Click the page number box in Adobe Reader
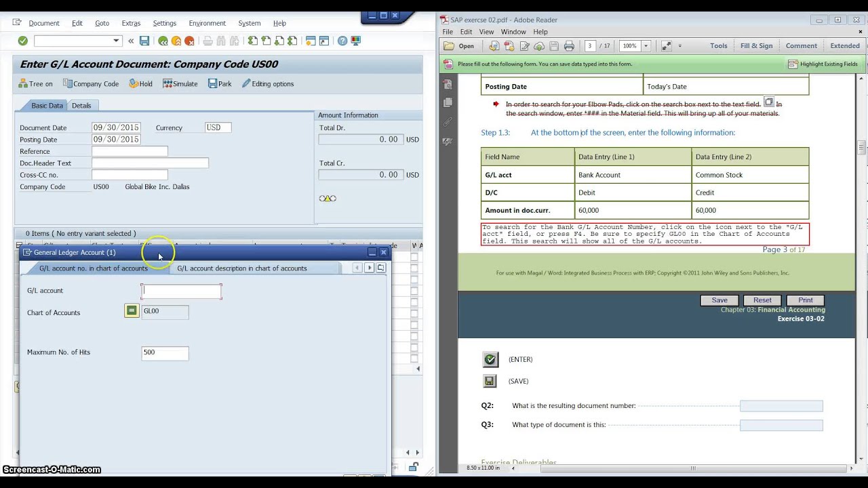Screen dimensions: 868x488 pos(589,46)
